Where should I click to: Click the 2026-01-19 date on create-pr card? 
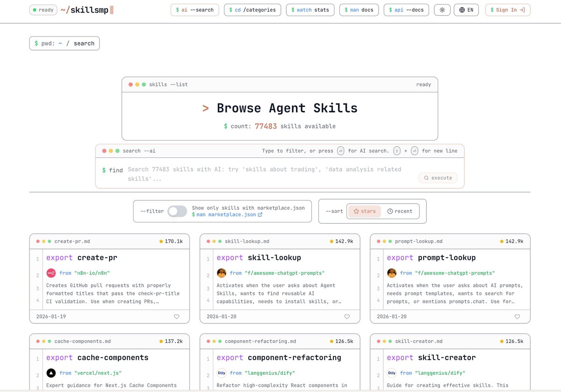tap(51, 316)
